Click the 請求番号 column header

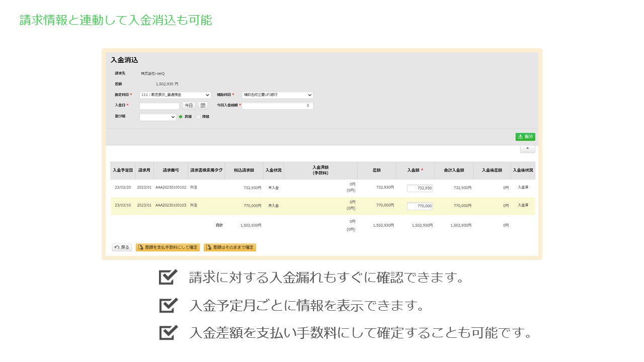point(171,170)
